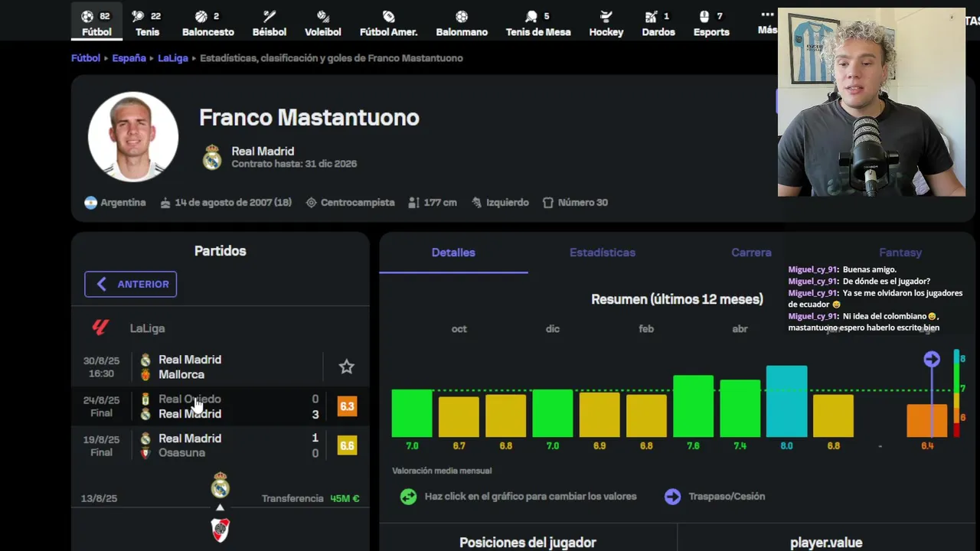Switch to the Carrera tab
980x551 pixels.
tap(751, 253)
